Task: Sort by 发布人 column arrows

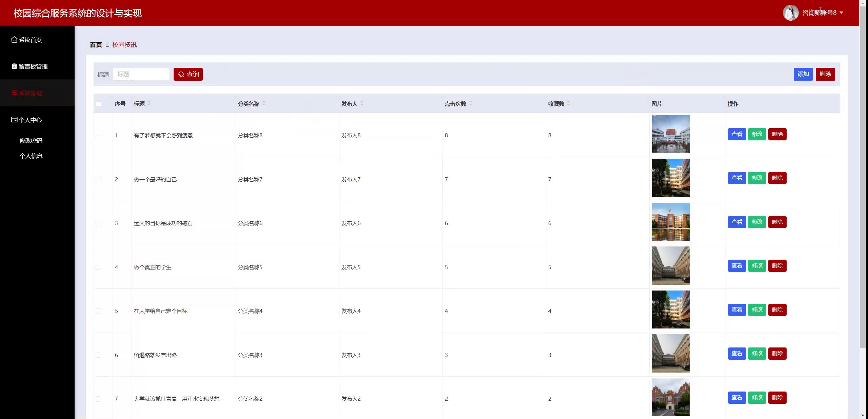Action: coord(362,103)
